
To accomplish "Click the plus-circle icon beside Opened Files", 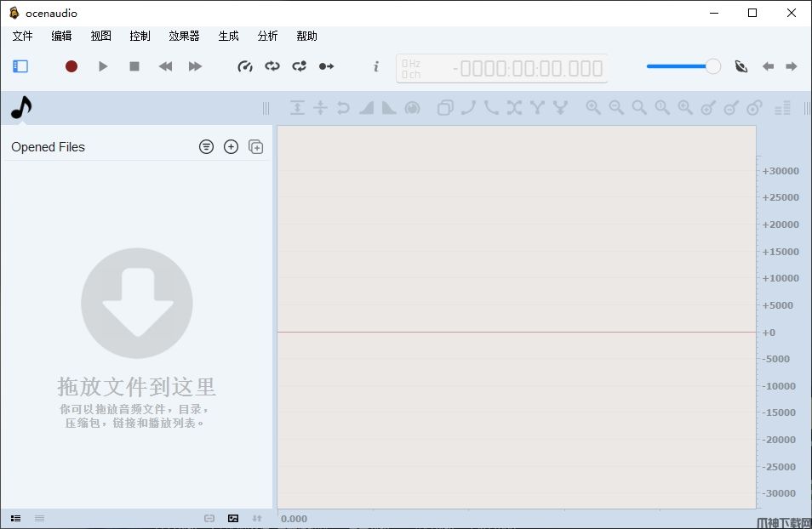I will click(x=231, y=147).
